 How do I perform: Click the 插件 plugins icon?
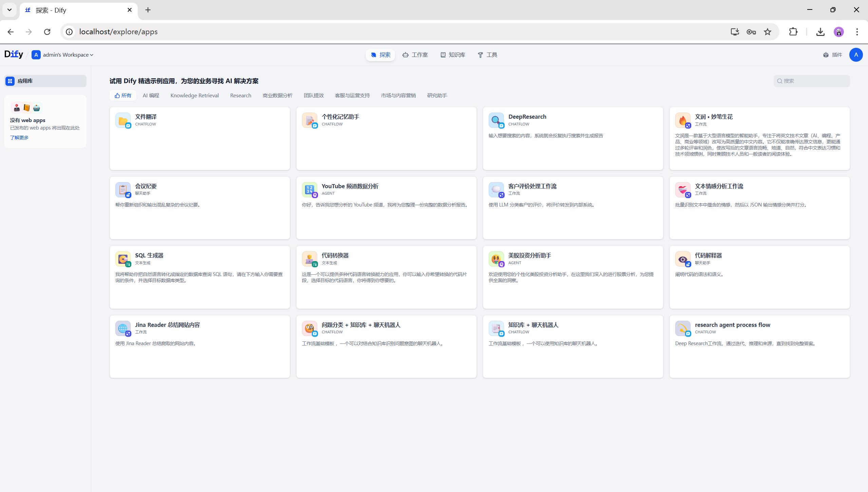(x=826, y=55)
